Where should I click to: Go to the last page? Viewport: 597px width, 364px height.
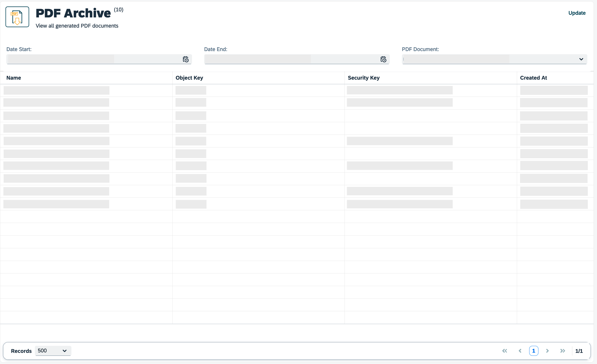point(563,351)
